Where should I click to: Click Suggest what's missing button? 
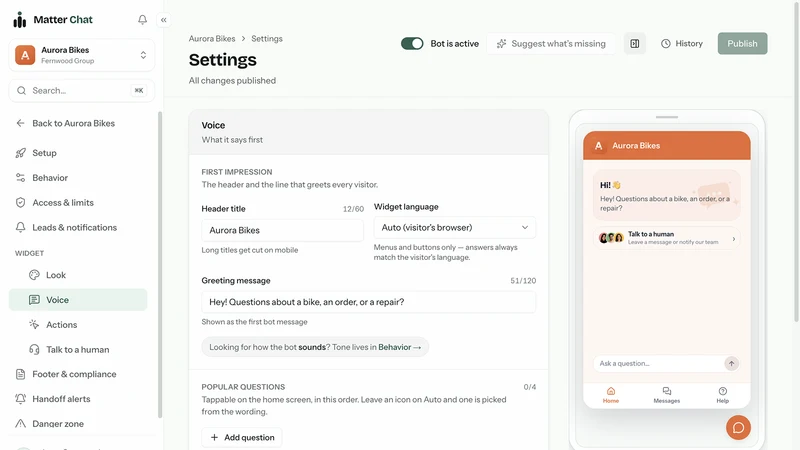point(551,44)
